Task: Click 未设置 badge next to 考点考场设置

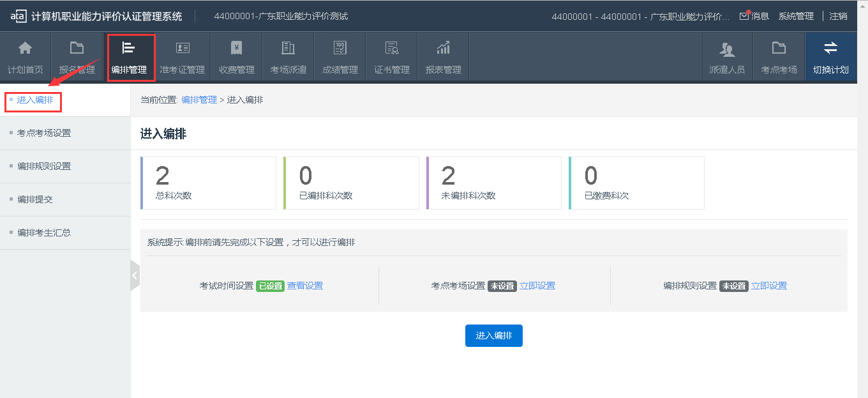Action: tap(502, 286)
